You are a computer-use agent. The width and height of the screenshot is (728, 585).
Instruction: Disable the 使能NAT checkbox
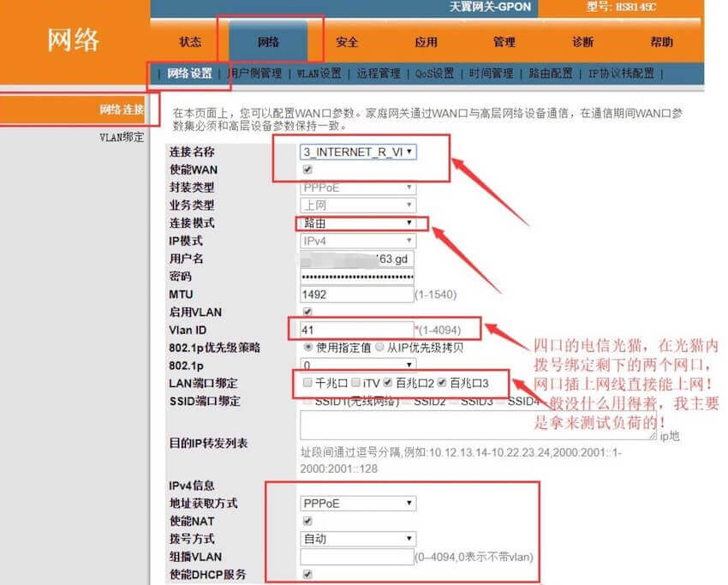point(307,521)
